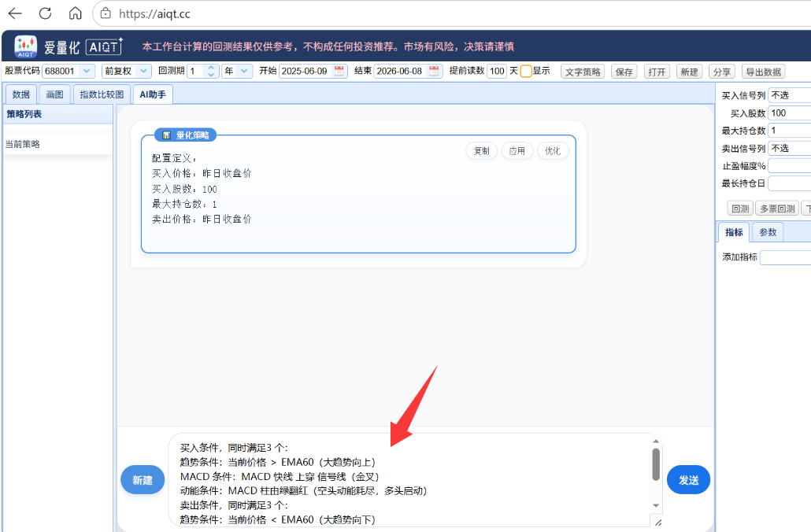811x532 pixels.
Task: Optimize the strategy with 优化
Action: click(x=553, y=150)
